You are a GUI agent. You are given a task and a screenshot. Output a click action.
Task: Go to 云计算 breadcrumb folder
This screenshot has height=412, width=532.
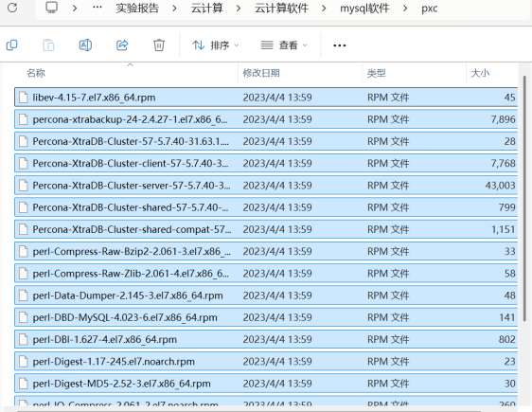click(x=206, y=9)
